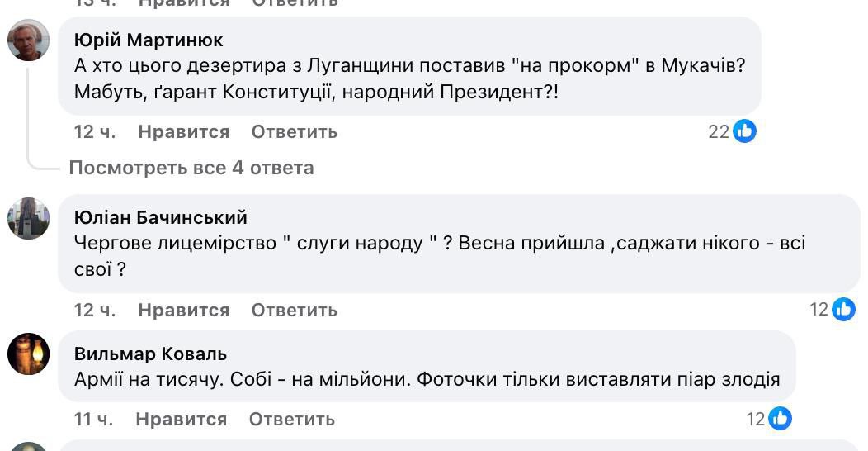Image resolution: width=868 pixels, height=451 pixels.
Task: Open Юрій Мартинюк's profile picture
Action: [29, 40]
